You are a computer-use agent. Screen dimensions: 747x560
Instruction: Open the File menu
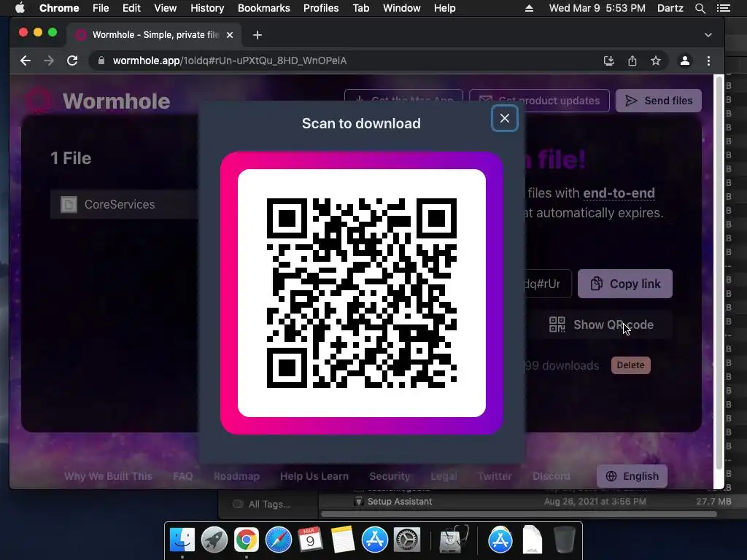[x=101, y=8]
